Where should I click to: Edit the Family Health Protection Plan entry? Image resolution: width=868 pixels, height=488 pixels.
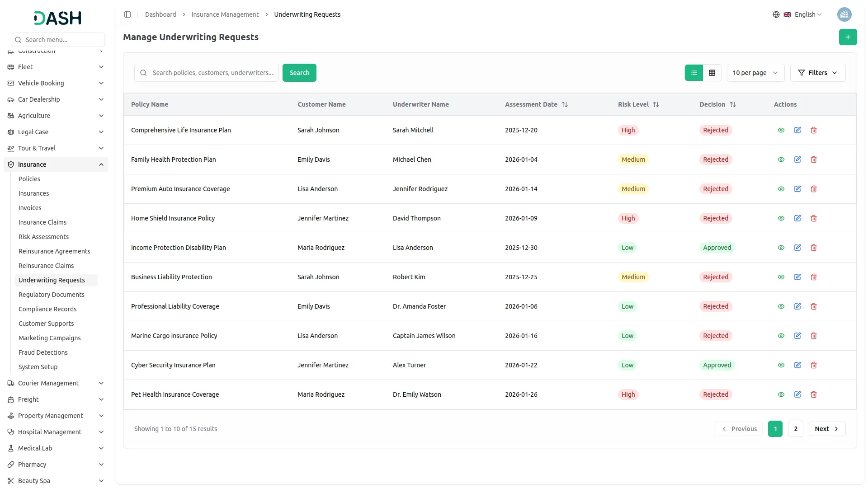(x=797, y=159)
